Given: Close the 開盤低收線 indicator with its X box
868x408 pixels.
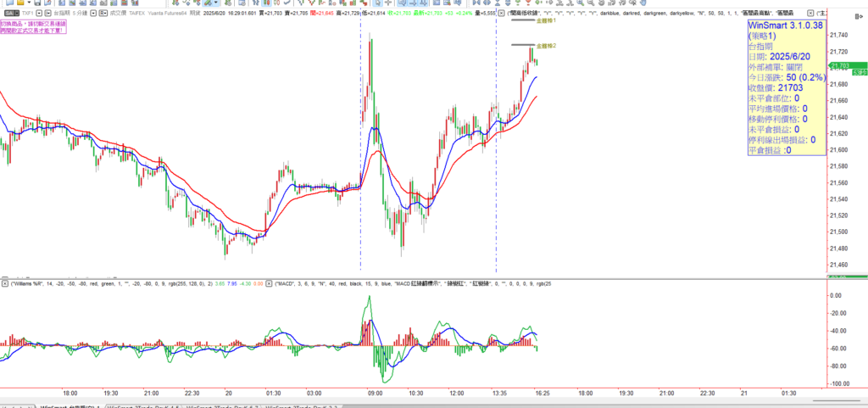Looking at the screenshot, I should pyautogui.click(x=502, y=13).
